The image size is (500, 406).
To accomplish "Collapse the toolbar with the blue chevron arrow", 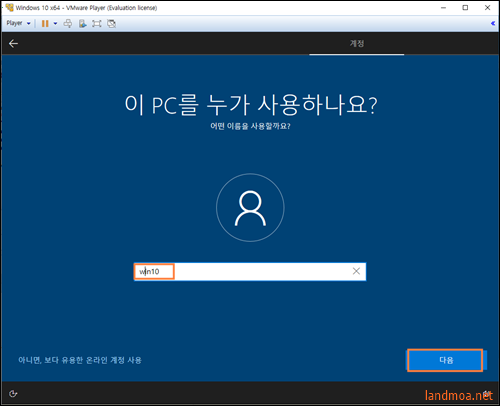I will [x=493, y=23].
